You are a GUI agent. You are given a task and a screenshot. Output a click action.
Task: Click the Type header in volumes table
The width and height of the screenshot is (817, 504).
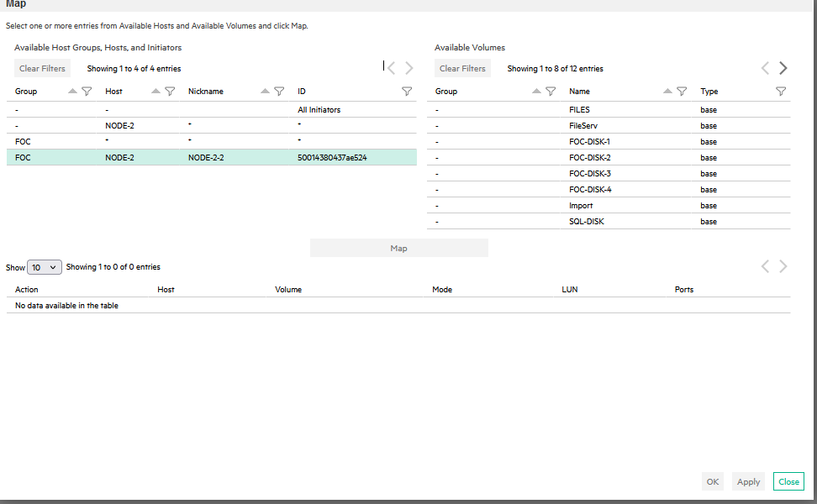click(x=709, y=91)
